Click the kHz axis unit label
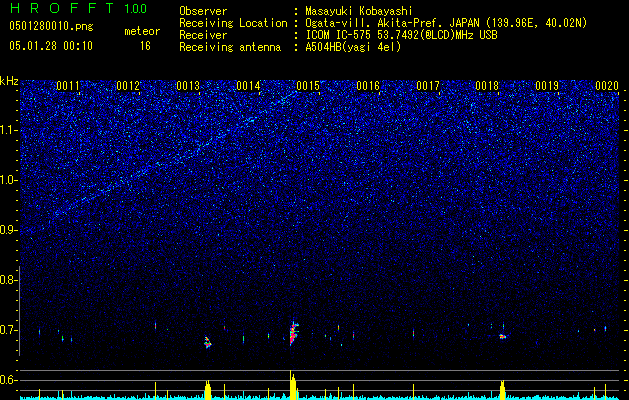629x400 pixels. [9, 81]
